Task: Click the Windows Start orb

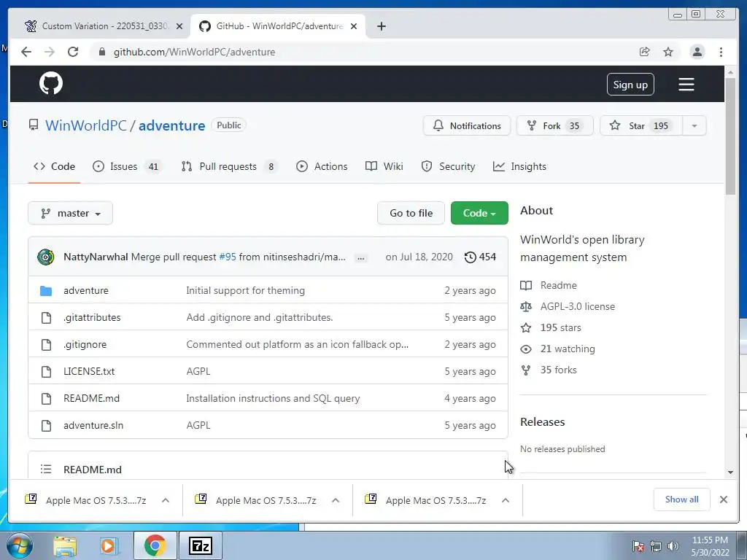Action: coord(19,545)
